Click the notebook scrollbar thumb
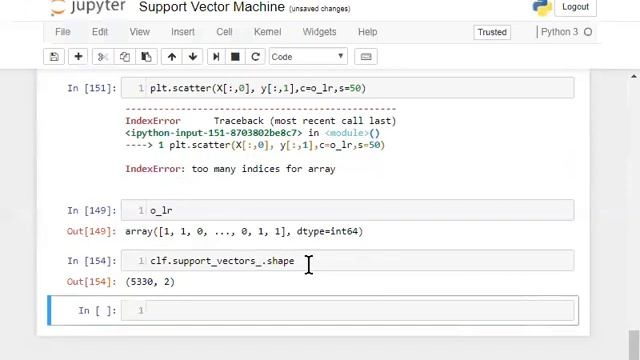This screenshot has height=360, width=640. pos(633,345)
